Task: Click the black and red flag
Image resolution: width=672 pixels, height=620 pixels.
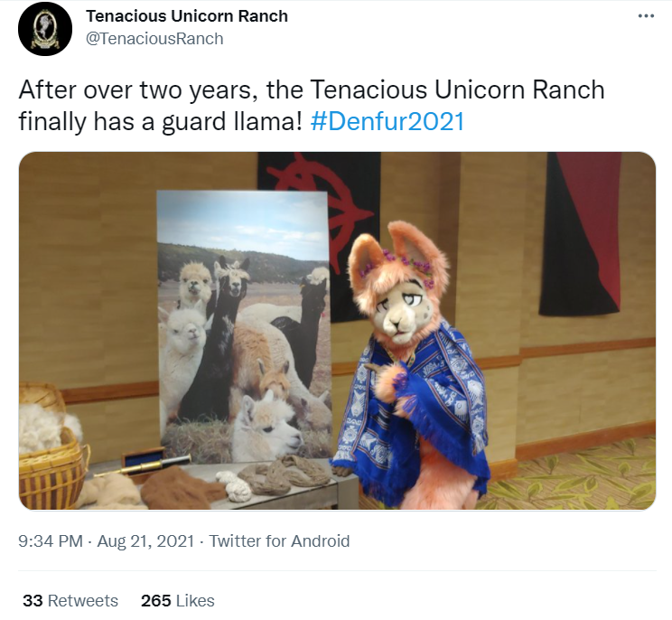Action: [x=580, y=234]
